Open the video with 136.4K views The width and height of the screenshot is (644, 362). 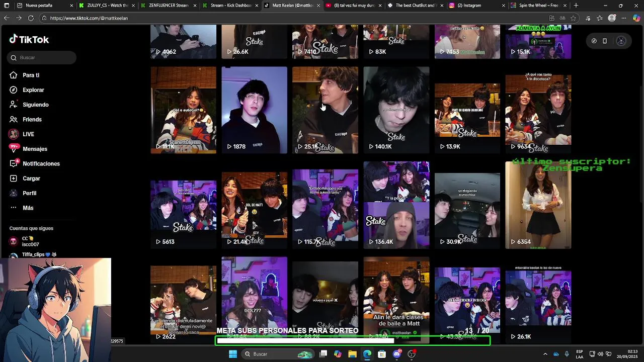click(396, 205)
